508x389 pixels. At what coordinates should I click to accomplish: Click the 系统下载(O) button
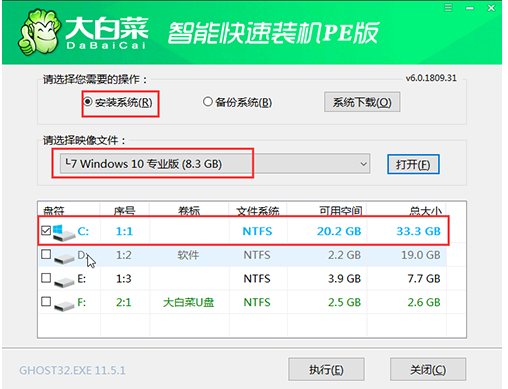tap(362, 102)
